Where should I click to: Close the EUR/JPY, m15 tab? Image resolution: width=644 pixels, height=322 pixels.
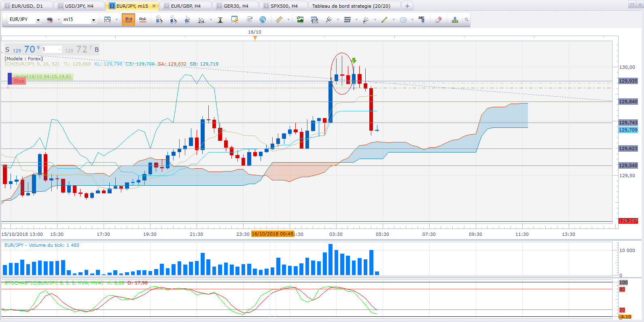154,6
